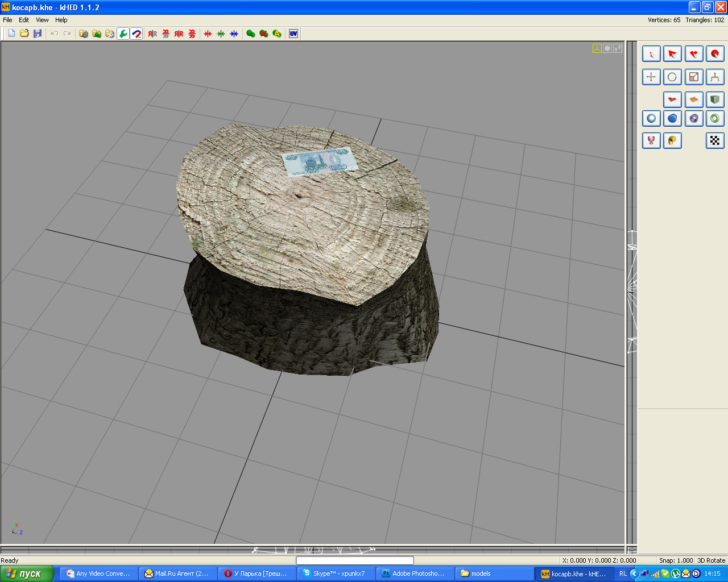Viewport: 728px width, 582px height.
Task: Click the checkerboard texture tool
Action: [x=714, y=140]
